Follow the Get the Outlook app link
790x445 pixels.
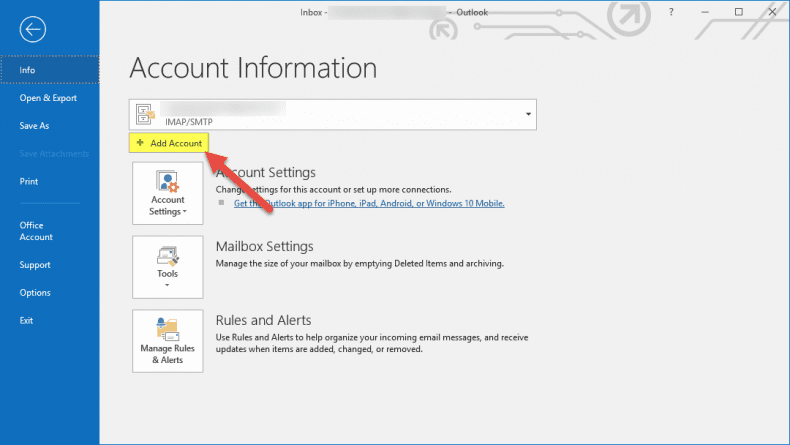pyautogui.click(x=369, y=203)
